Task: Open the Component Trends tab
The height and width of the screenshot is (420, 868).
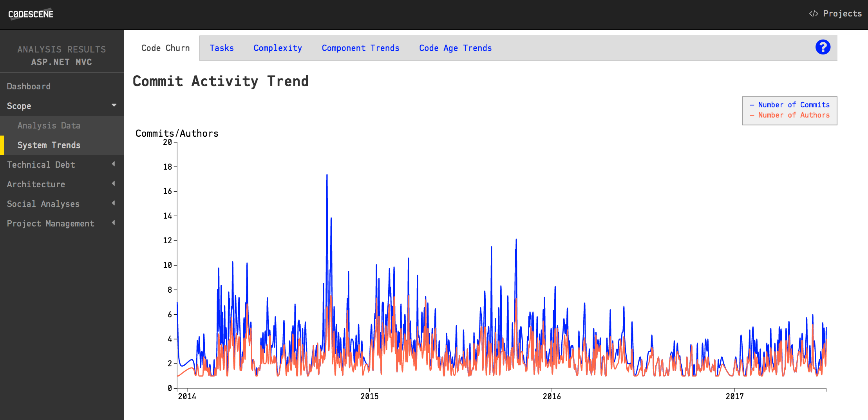Action: (x=360, y=48)
